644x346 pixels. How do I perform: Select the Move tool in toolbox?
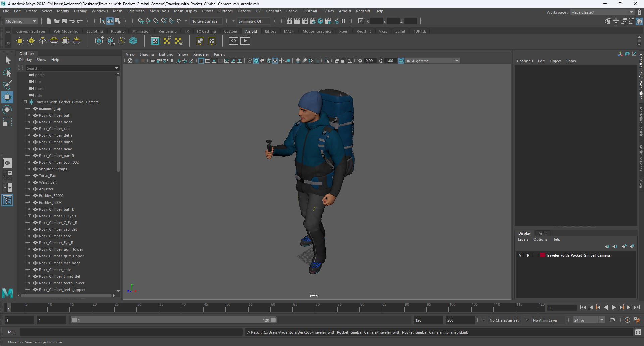7,97
